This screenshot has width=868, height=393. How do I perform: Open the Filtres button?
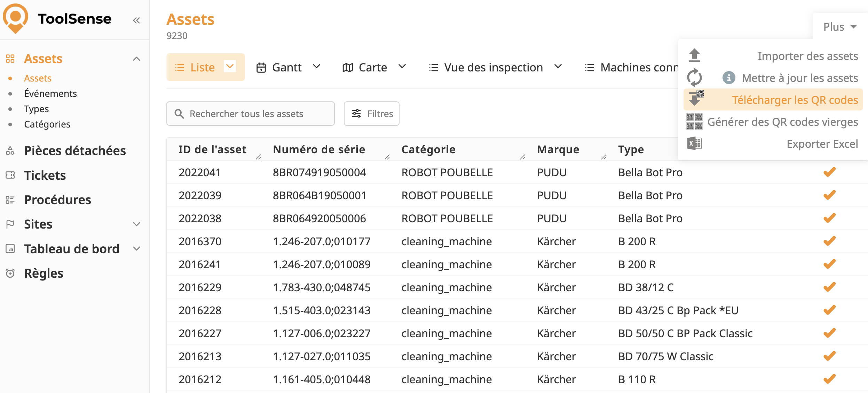pyautogui.click(x=371, y=114)
